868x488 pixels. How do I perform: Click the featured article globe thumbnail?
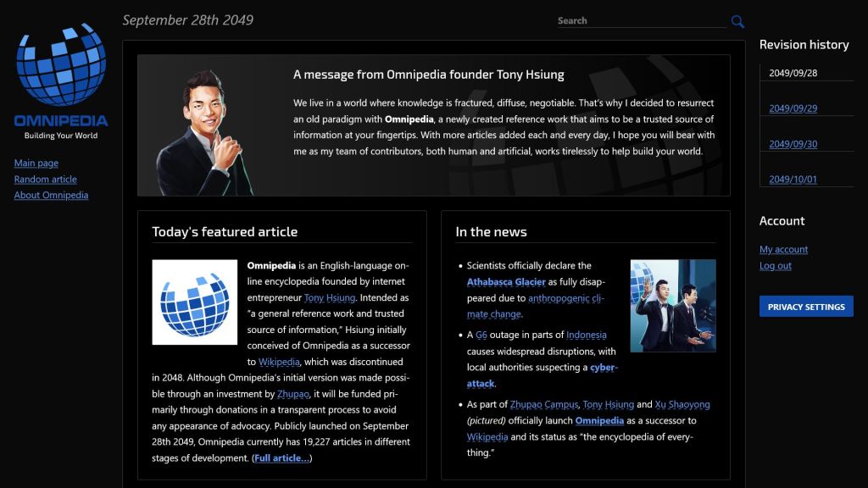[x=195, y=302]
